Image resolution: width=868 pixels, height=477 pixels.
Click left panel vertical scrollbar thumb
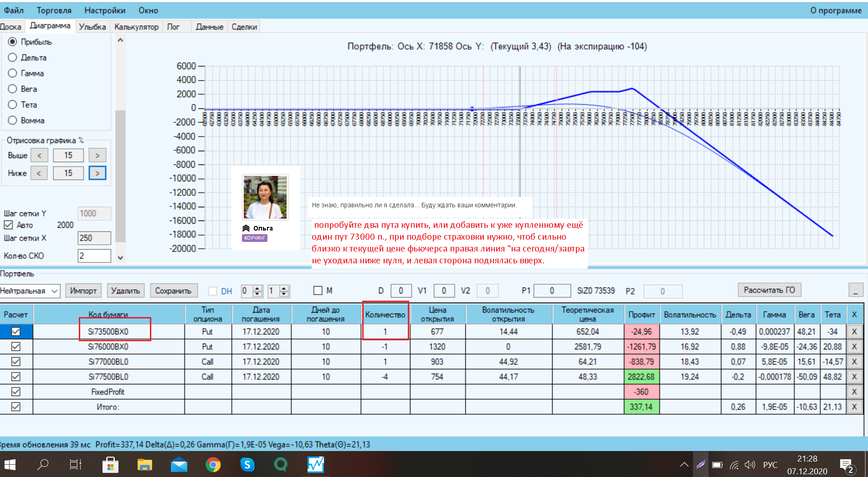(x=120, y=175)
